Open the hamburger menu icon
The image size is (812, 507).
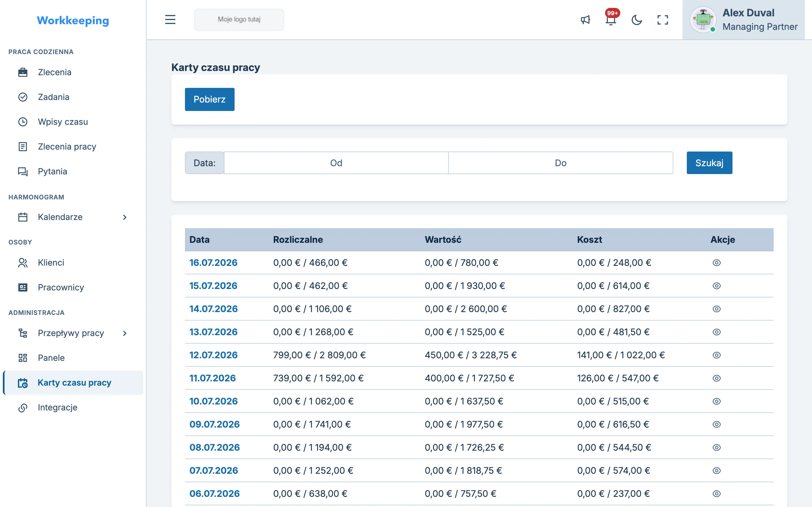[170, 19]
